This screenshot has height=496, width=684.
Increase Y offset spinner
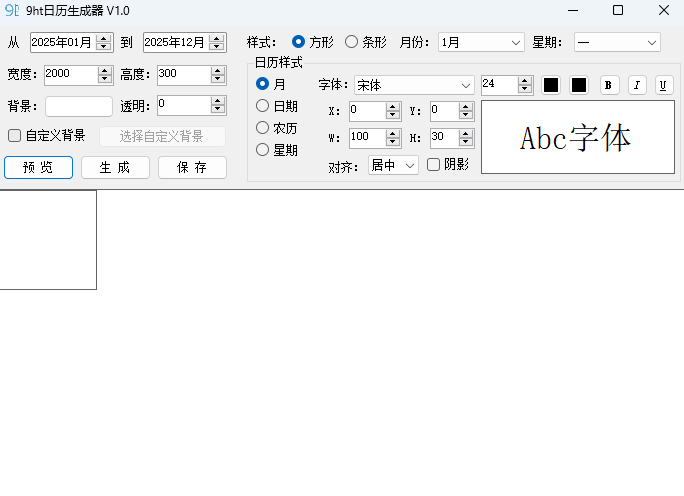[x=466, y=107]
